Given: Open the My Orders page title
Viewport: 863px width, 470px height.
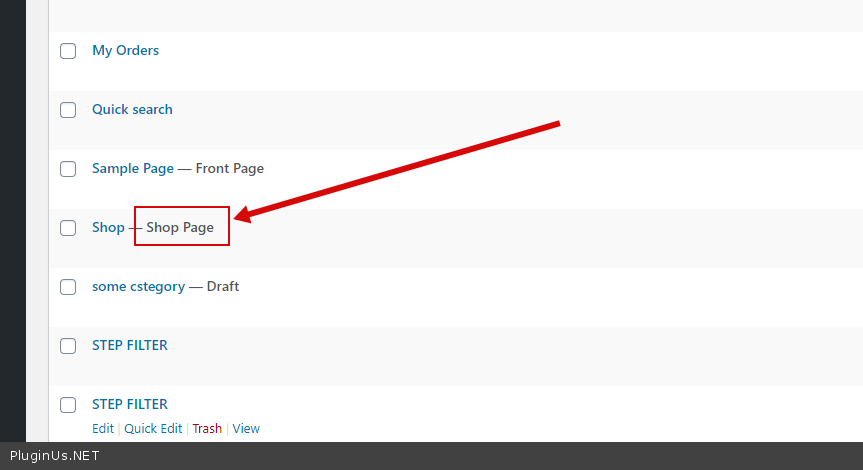Looking at the screenshot, I should tap(125, 51).
